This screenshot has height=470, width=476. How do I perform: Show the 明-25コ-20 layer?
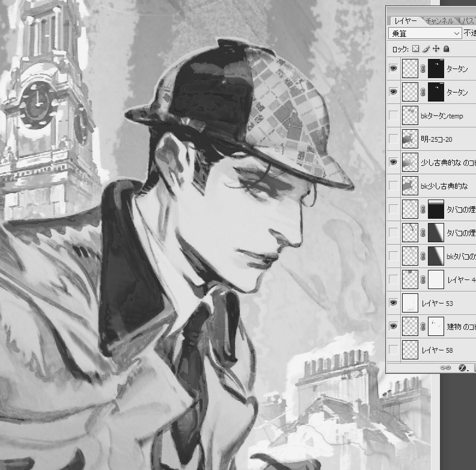pyautogui.click(x=393, y=139)
